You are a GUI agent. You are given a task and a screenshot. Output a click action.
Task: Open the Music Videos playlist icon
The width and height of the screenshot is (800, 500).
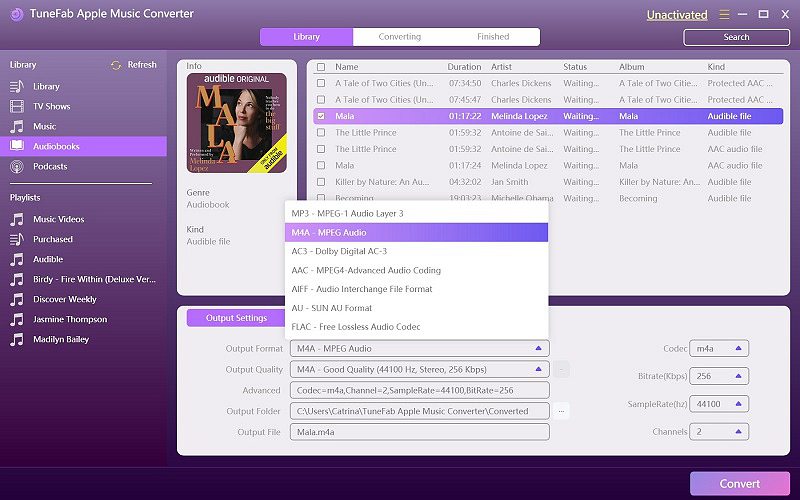pyautogui.click(x=17, y=219)
